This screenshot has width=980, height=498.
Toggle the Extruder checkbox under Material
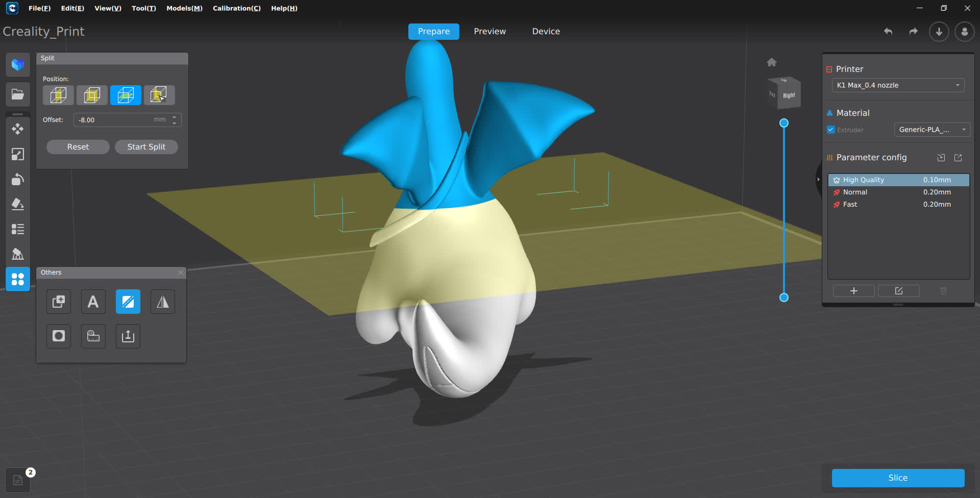pos(830,130)
